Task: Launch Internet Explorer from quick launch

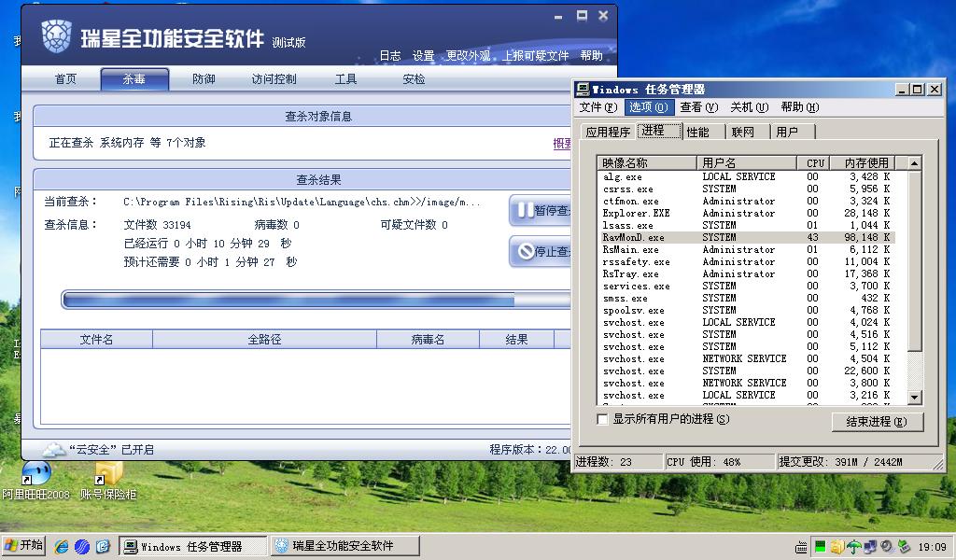Action: coord(62,547)
